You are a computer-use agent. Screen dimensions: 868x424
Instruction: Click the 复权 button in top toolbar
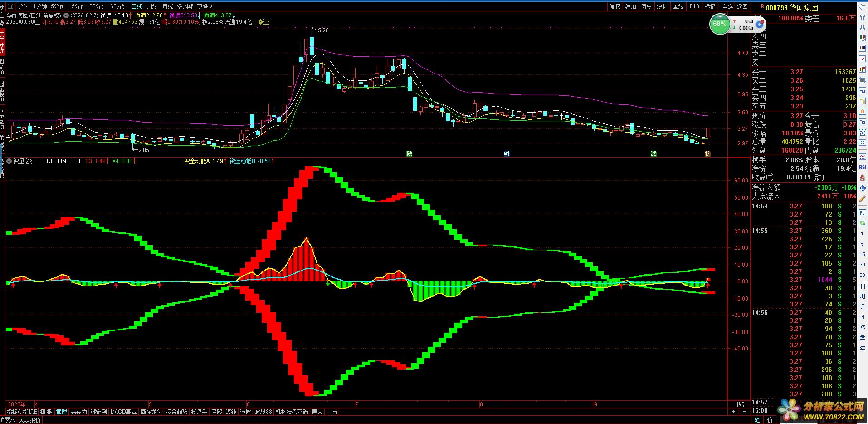coord(615,6)
